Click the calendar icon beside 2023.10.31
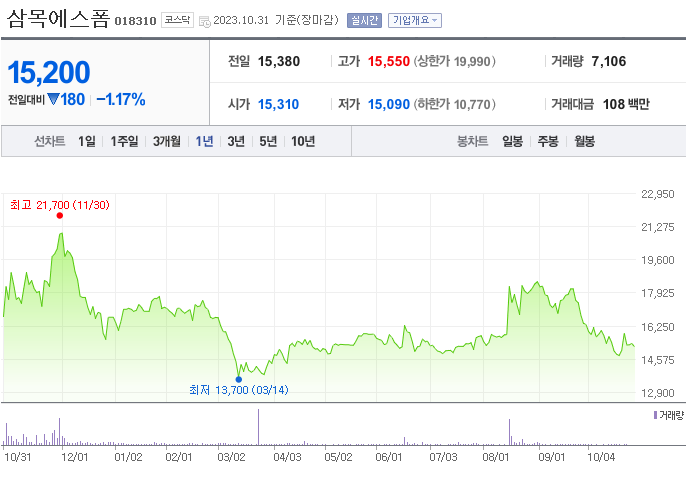Viewport: 686px width, 479px height. coord(204,21)
